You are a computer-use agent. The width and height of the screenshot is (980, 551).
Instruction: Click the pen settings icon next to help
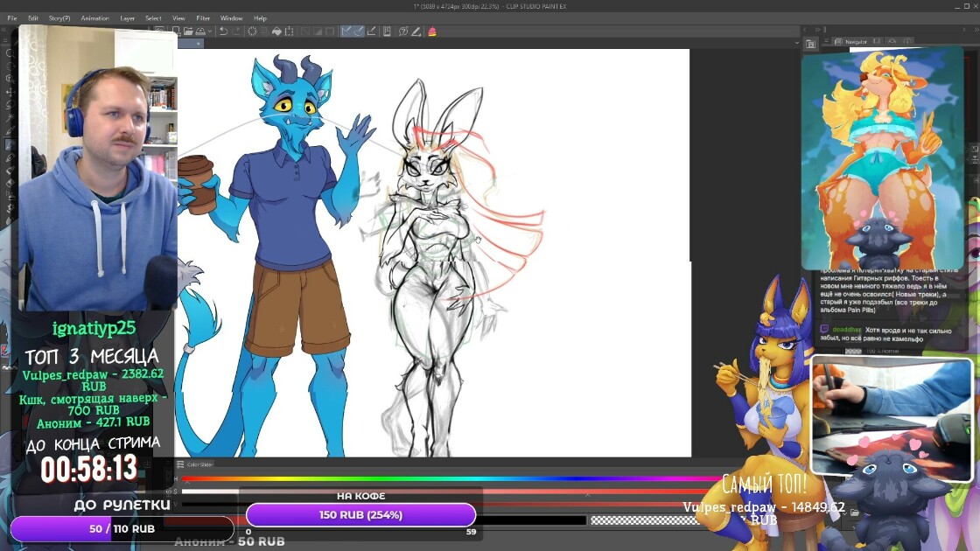[x=416, y=31]
